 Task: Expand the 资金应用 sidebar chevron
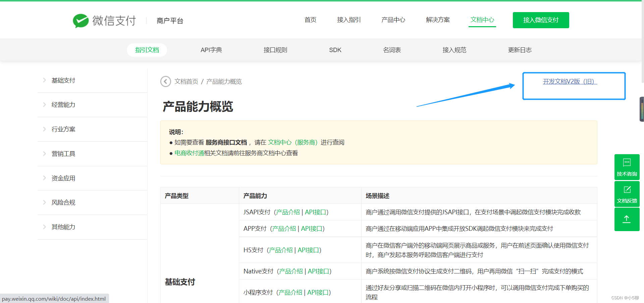(x=44, y=178)
